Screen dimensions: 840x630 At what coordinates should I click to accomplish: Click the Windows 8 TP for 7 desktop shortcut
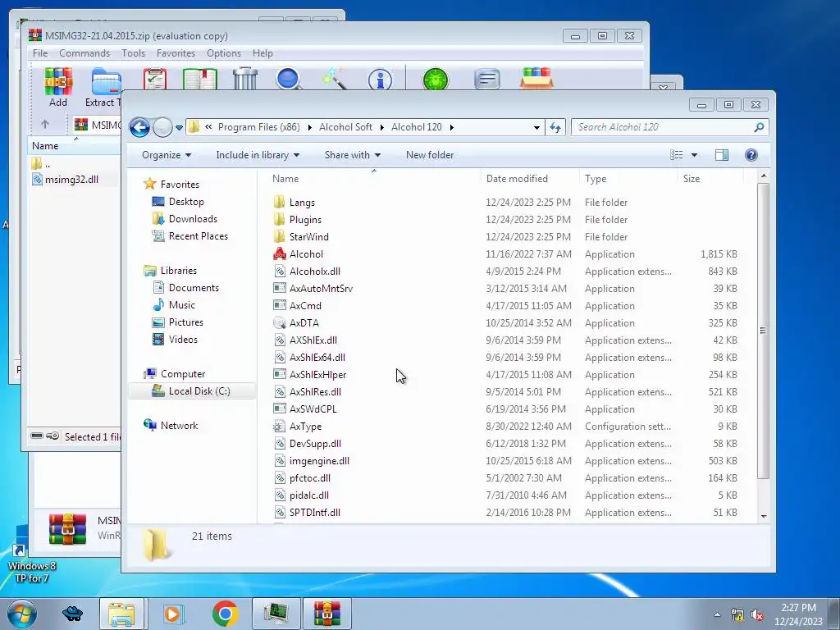30,564
